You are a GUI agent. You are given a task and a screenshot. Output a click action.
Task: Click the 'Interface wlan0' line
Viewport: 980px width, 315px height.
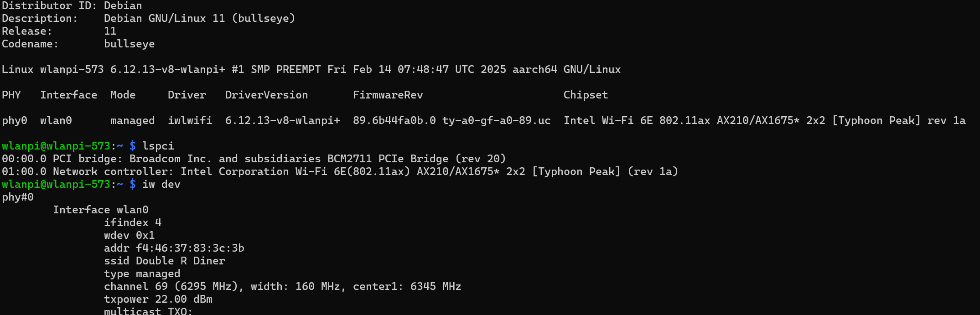[101, 210]
